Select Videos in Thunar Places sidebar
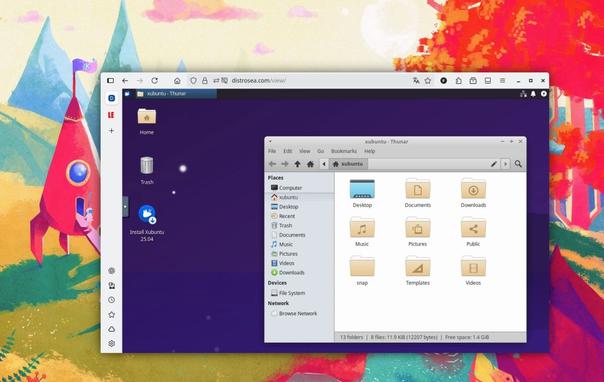Image resolution: width=604 pixels, height=382 pixels. pyautogui.click(x=300, y=263)
